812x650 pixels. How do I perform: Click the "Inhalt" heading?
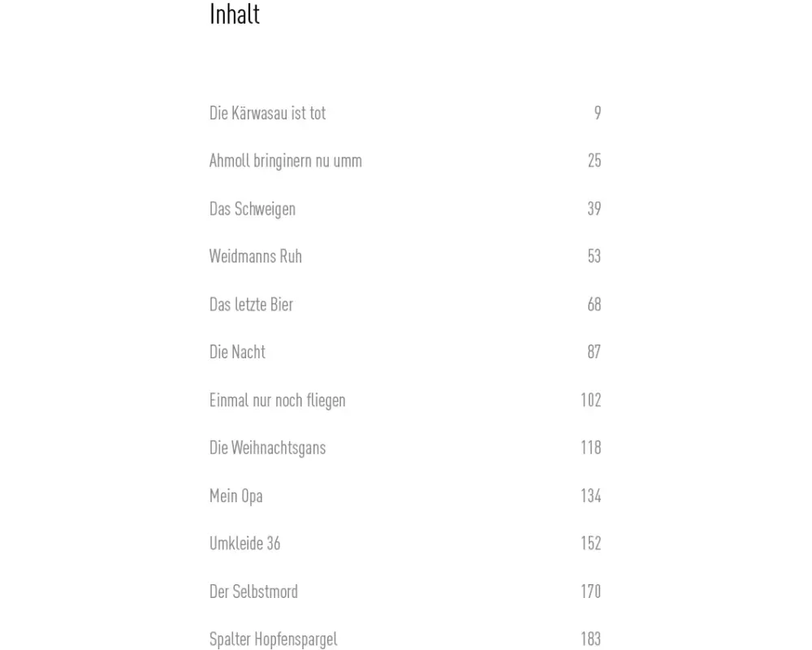click(x=235, y=15)
